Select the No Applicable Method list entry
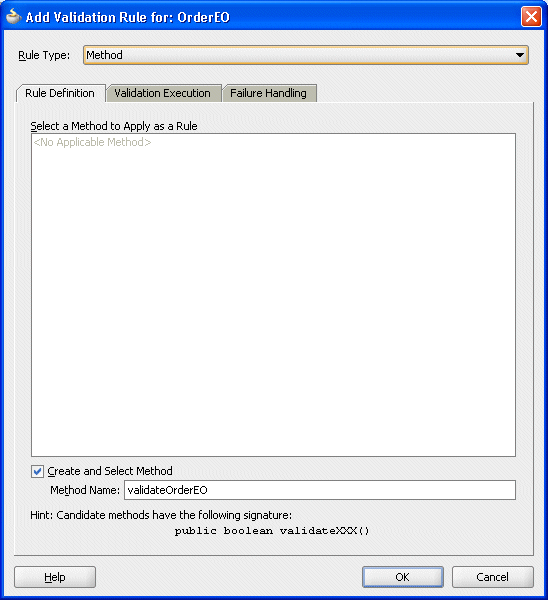548x600 pixels. click(92, 142)
